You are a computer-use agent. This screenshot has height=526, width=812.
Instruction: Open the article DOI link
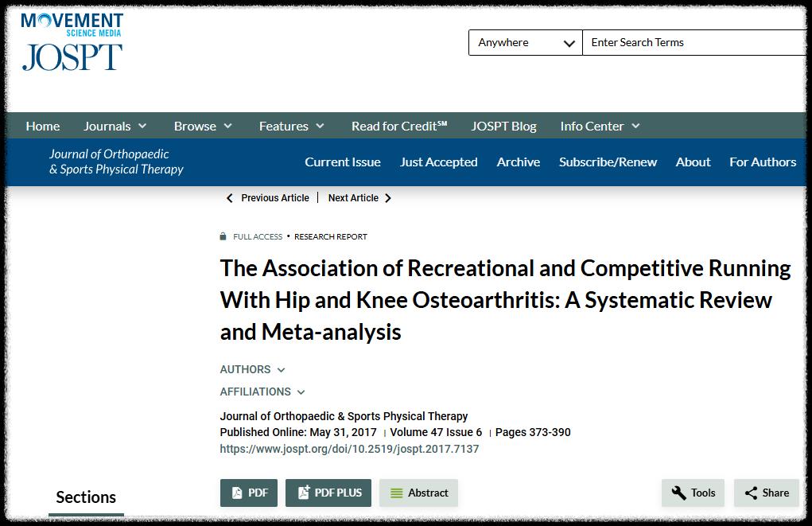(x=350, y=449)
